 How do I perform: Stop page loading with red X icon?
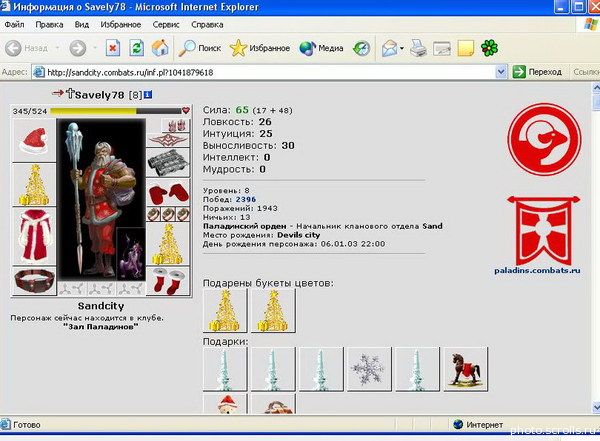(x=113, y=48)
